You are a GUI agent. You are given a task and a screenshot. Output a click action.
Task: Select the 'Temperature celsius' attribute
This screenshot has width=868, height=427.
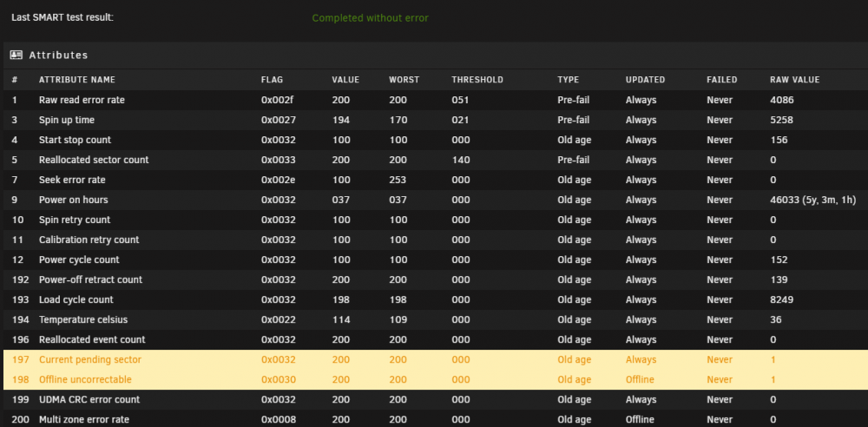tap(83, 319)
